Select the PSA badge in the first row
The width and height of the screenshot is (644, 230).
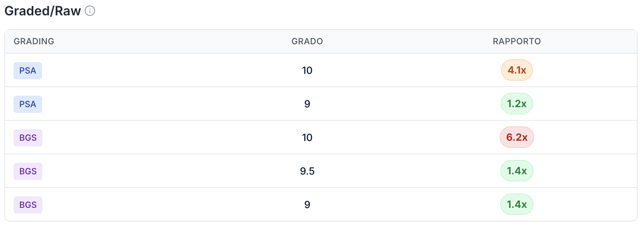27,70
